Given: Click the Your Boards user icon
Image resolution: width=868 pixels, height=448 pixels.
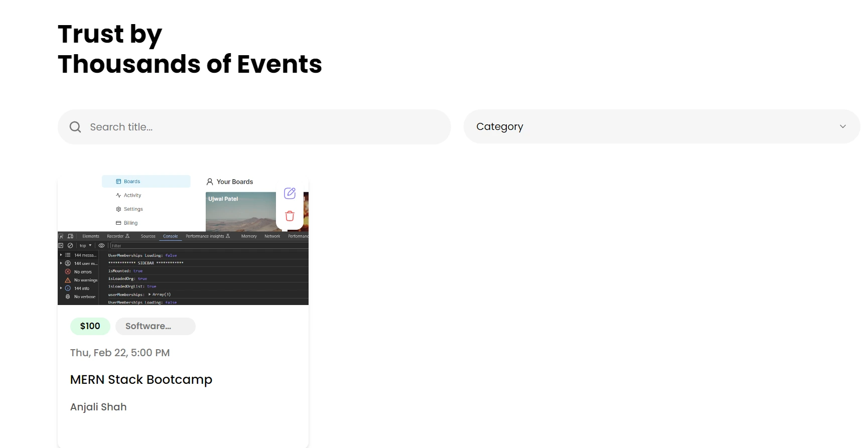Looking at the screenshot, I should click(x=210, y=182).
